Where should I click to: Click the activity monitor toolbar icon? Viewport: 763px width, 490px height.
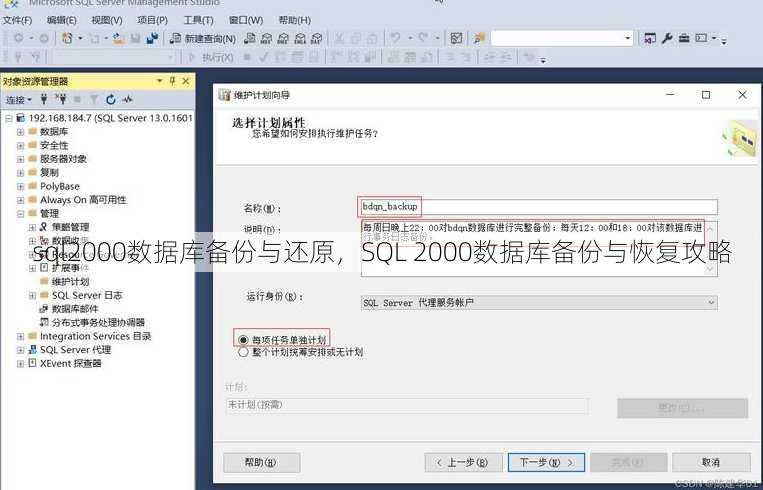pyautogui.click(x=456, y=38)
